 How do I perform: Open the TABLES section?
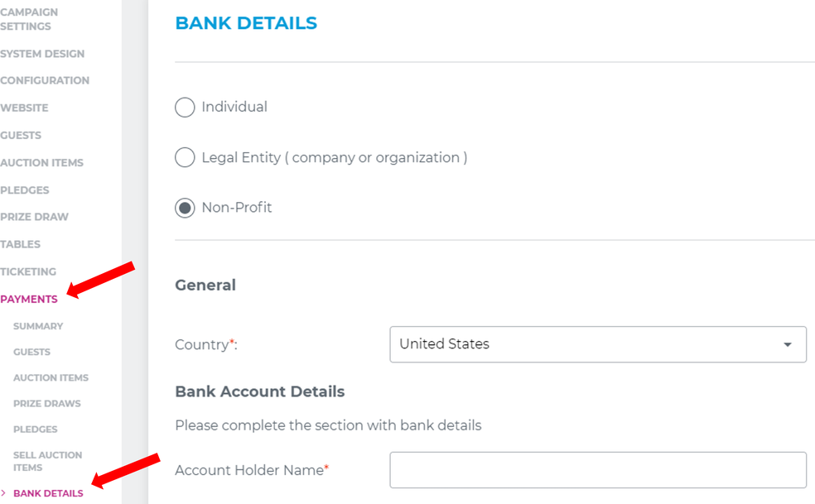coord(20,243)
